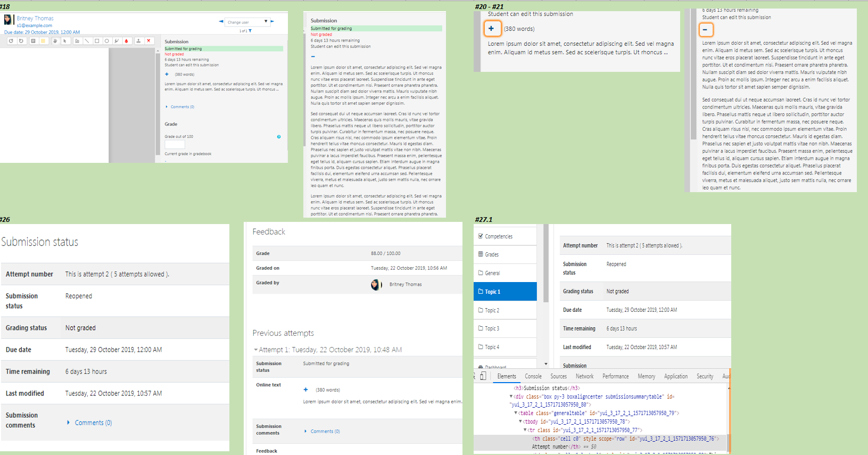The image size is (868, 455).
Task: Pick the red cross stamp
Action: tap(149, 41)
